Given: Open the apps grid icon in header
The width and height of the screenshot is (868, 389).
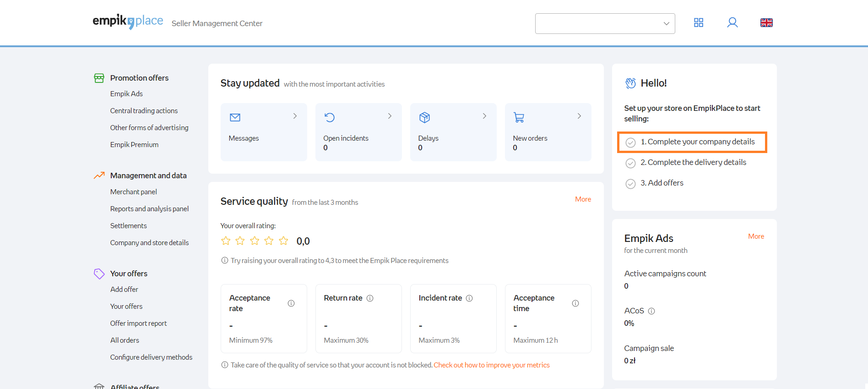Looking at the screenshot, I should coord(698,23).
